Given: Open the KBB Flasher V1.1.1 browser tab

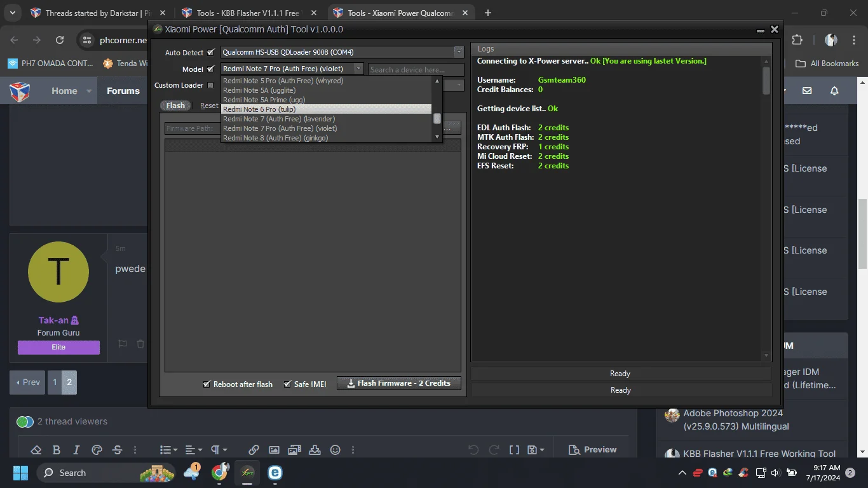Looking at the screenshot, I should tap(249, 13).
